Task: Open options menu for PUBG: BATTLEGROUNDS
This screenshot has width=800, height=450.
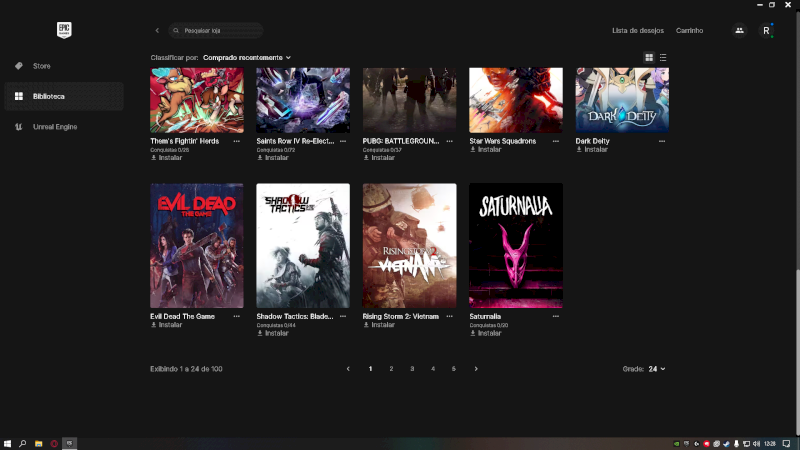Action: tap(449, 141)
